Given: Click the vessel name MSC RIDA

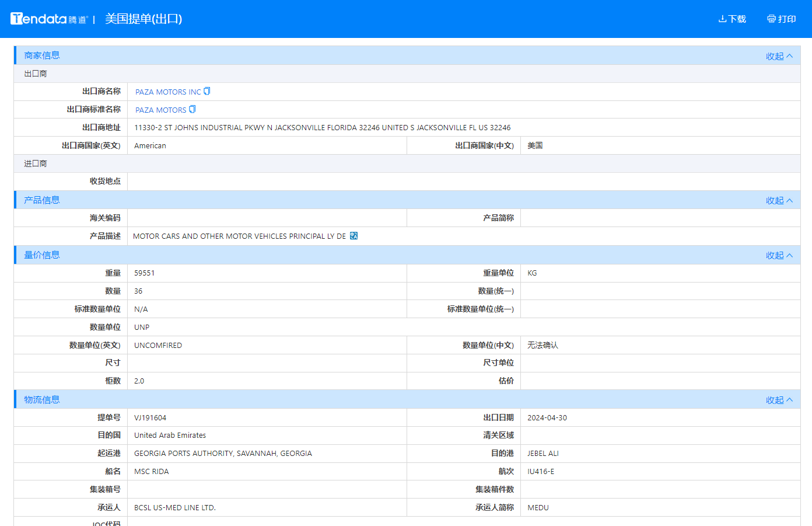Looking at the screenshot, I should pyautogui.click(x=151, y=472).
